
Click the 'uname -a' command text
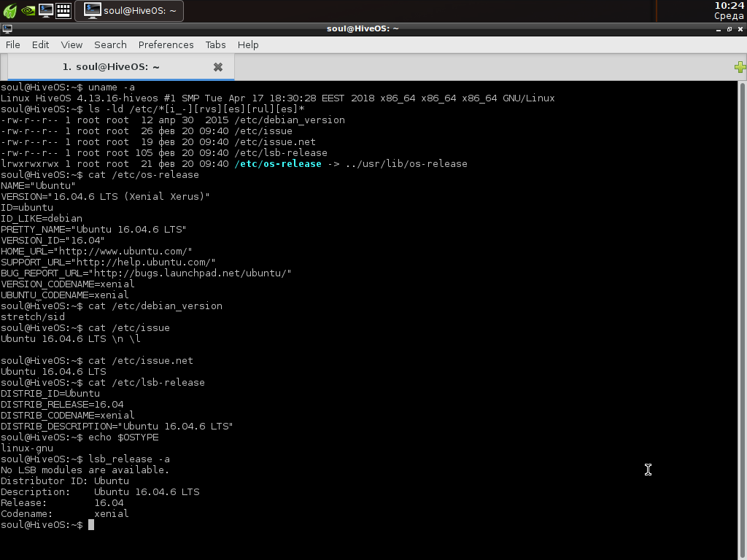pyautogui.click(x=112, y=87)
